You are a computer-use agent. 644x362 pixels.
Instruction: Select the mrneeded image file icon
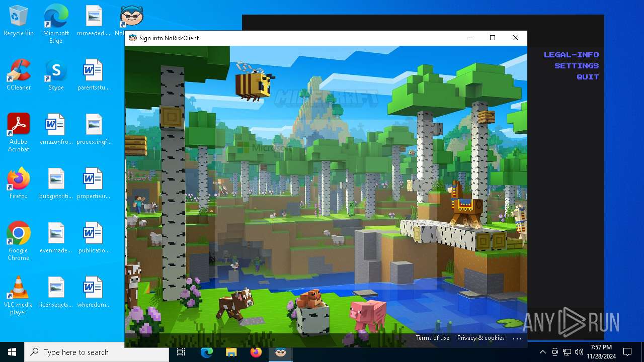coord(94,21)
